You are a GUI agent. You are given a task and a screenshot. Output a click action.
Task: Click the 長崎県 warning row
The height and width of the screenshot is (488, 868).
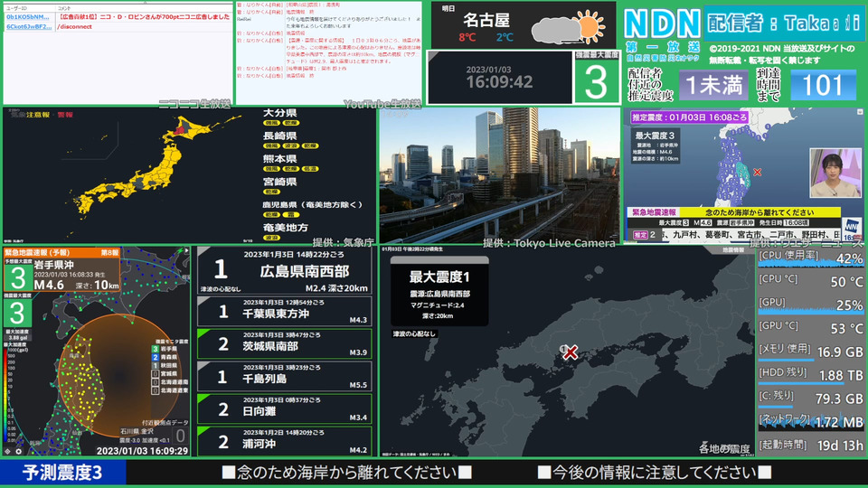(292, 140)
